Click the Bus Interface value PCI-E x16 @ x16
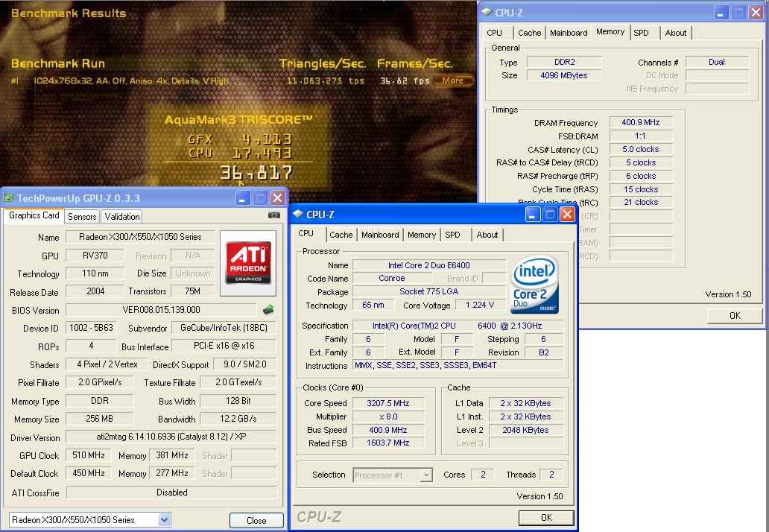This screenshot has height=532, width=769. click(224, 346)
